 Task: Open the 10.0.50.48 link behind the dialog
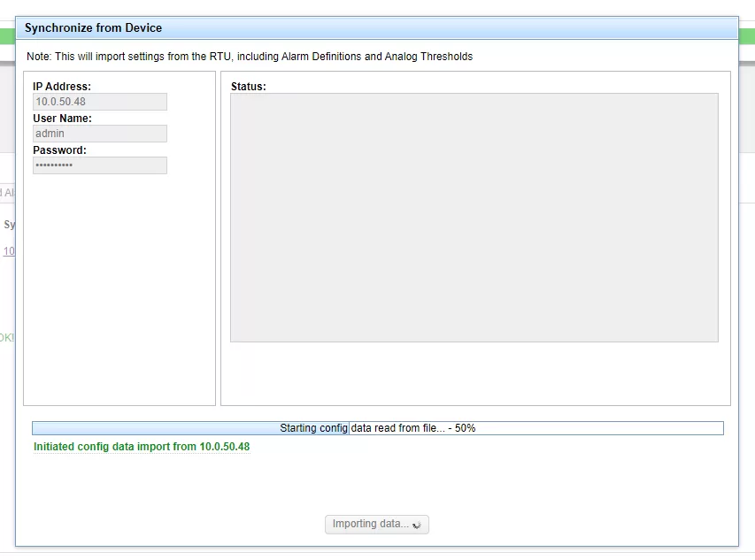[7, 250]
